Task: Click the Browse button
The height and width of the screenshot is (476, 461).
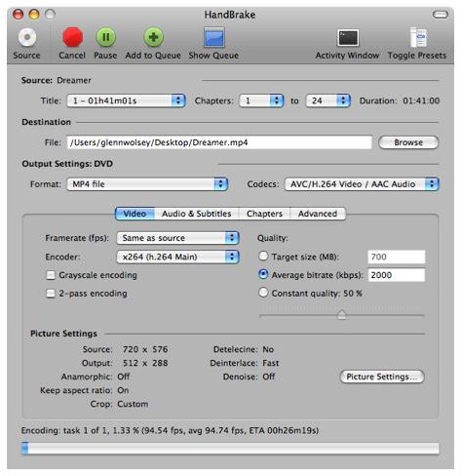Action: point(408,142)
